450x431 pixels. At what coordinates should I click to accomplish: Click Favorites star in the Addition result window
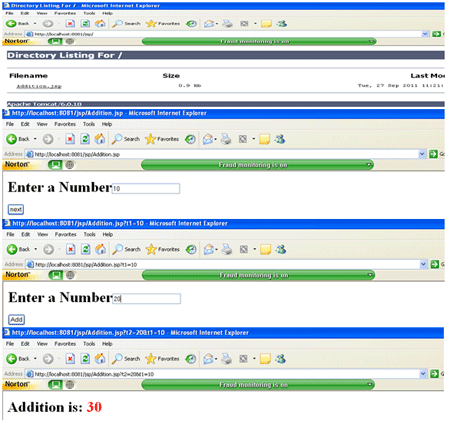tap(151, 359)
